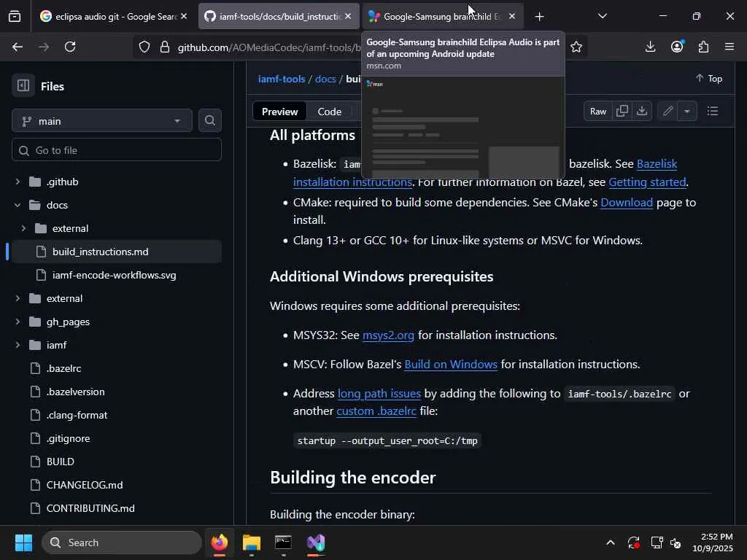
Task: Jump to Top of page
Action: pyautogui.click(x=709, y=79)
